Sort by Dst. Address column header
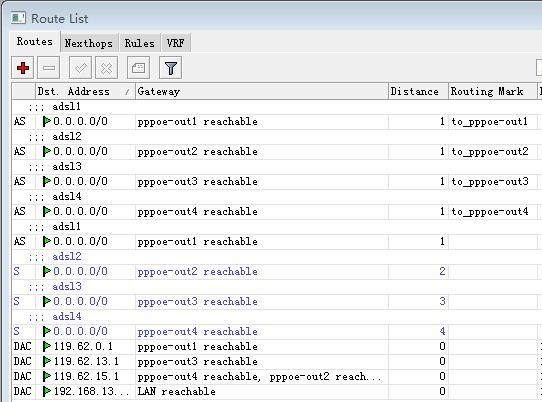The height and width of the screenshot is (402, 542). click(85, 91)
